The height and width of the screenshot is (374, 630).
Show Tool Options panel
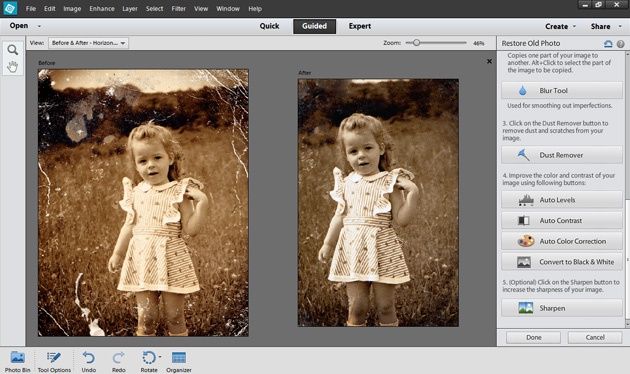pos(54,361)
